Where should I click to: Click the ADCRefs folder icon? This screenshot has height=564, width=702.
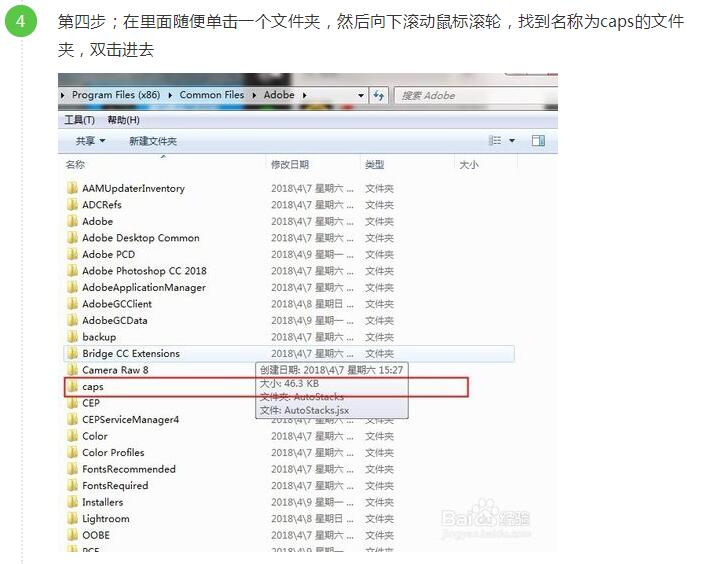pyautogui.click(x=73, y=205)
